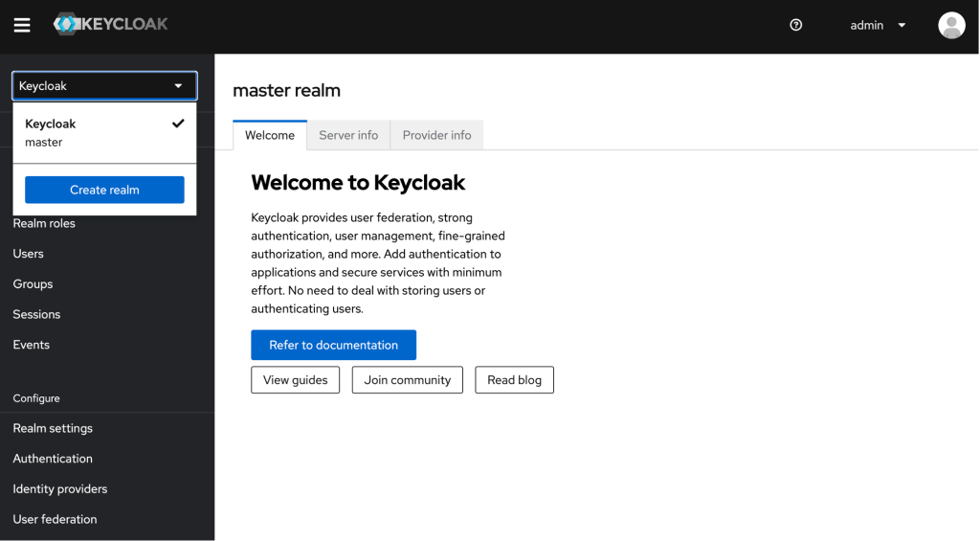Open the help question mark icon
Viewport: 980px width, 541px height.
point(795,25)
